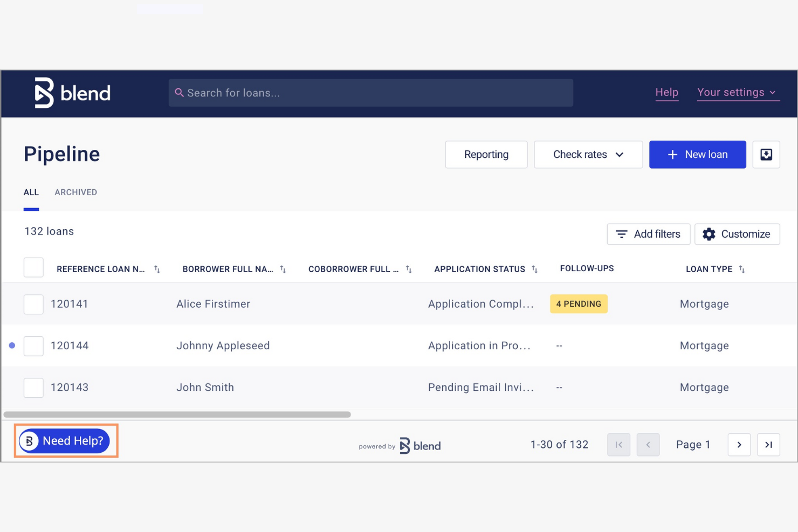This screenshot has height=532, width=798.
Task: Go to the next page of loans
Action: [x=739, y=444]
